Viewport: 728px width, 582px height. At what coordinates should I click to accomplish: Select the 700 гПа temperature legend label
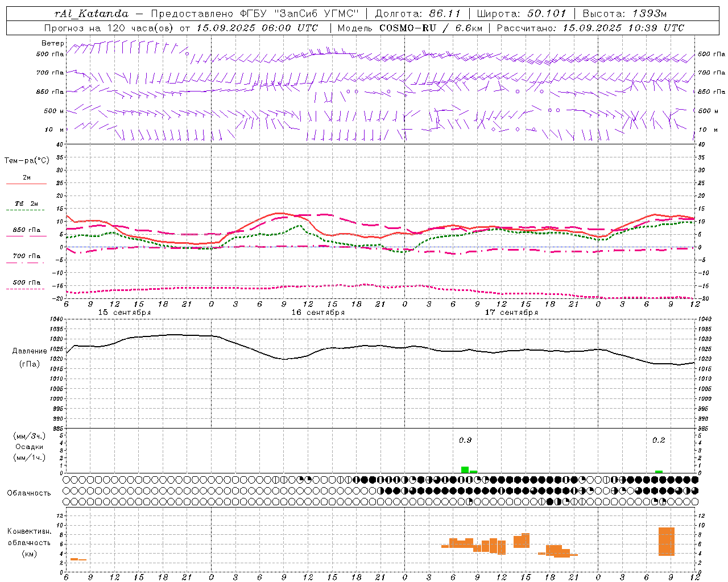point(26,256)
